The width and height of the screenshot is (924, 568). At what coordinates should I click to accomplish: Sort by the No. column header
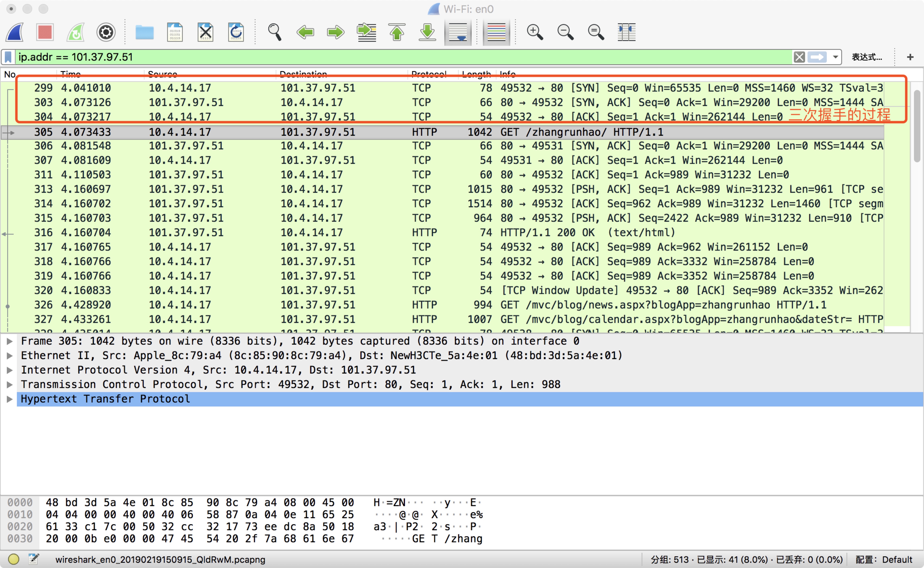(x=29, y=74)
